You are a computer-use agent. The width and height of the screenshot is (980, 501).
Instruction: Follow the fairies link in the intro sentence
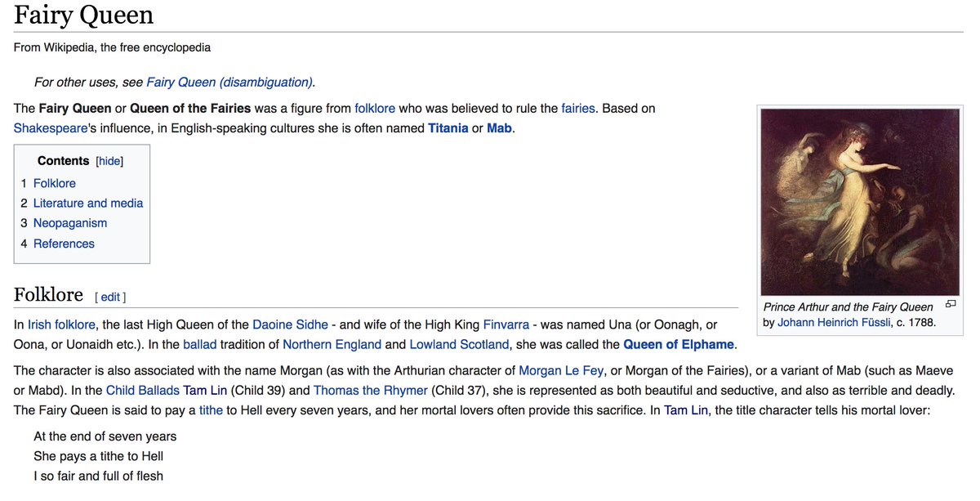[578, 108]
